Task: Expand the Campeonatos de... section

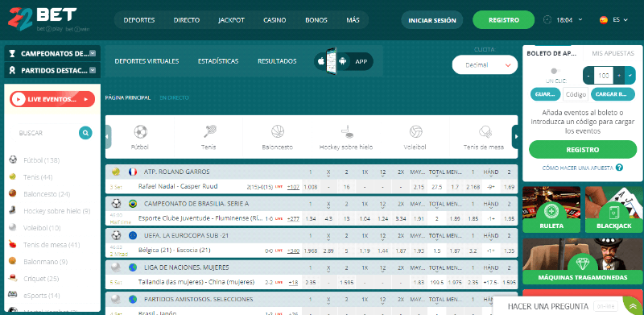Action: 93,53
